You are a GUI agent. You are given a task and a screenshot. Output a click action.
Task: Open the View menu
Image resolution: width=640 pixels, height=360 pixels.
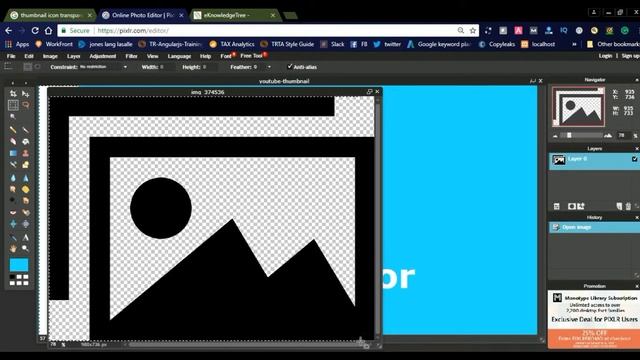pos(152,56)
